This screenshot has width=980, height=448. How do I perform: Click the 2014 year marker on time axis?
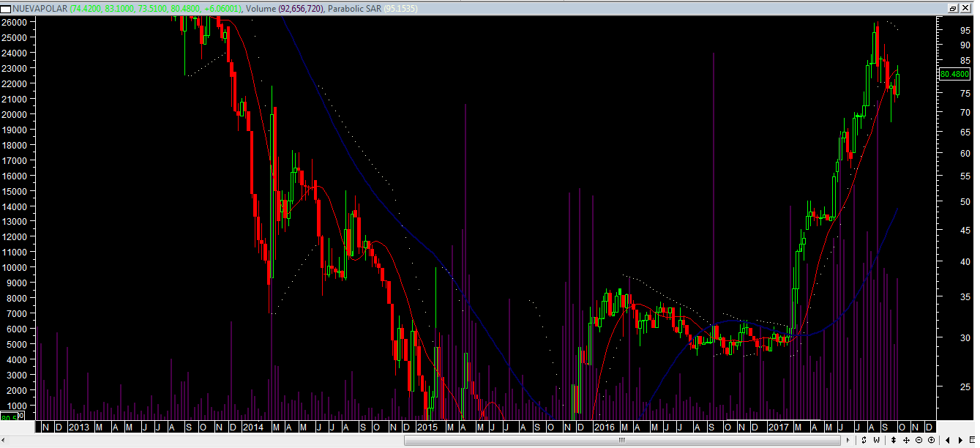point(253,427)
